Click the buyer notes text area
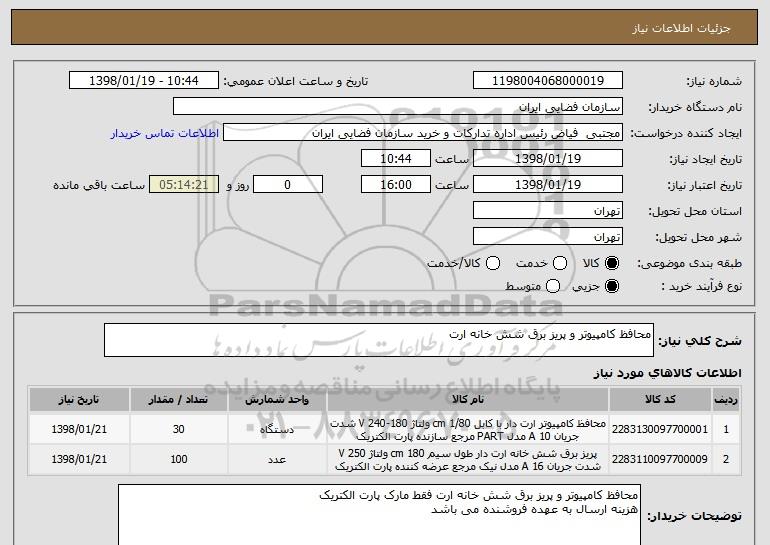The width and height of the screenshot is (770, 545). click(379, 515)
